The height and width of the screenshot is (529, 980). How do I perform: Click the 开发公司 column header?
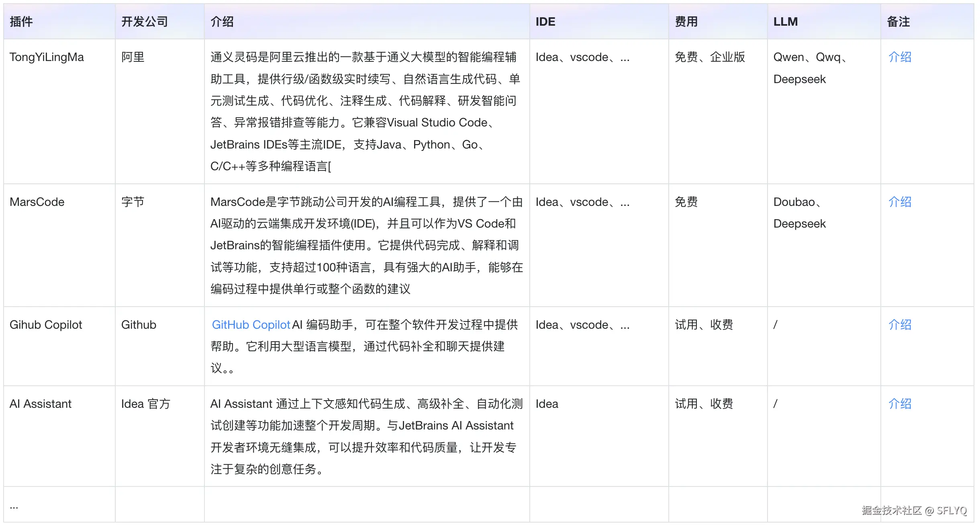coord(145,22)
